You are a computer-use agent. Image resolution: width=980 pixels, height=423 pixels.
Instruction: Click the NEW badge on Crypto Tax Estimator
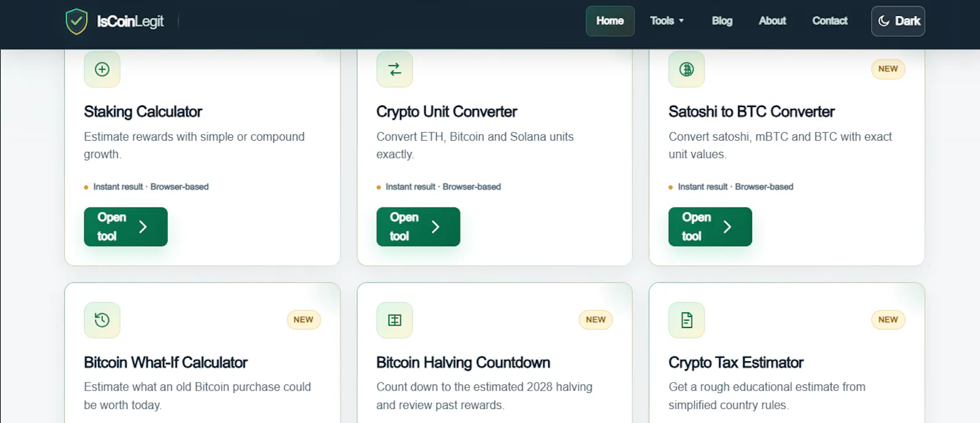coord(888,320)
